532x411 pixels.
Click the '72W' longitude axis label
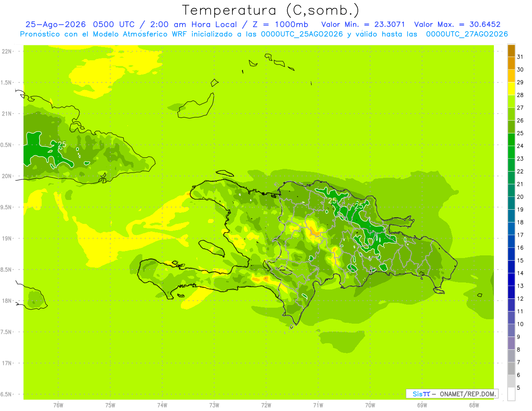tap(266, 405)
